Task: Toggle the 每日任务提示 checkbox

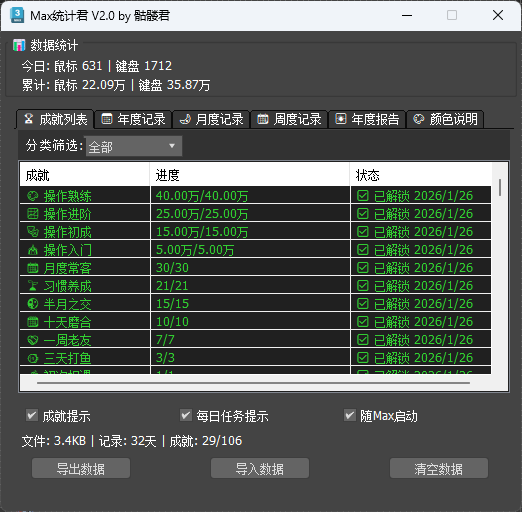Action: [186, 416]
